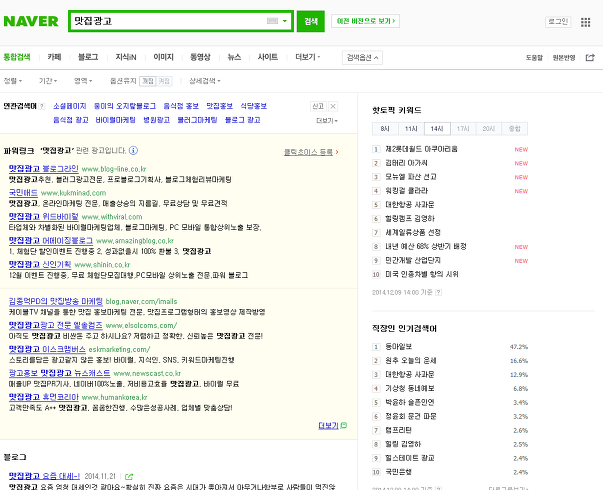Click the share icon beside 원본반영
Viewport: 603px width, 490px height.
tap(590, 58)
